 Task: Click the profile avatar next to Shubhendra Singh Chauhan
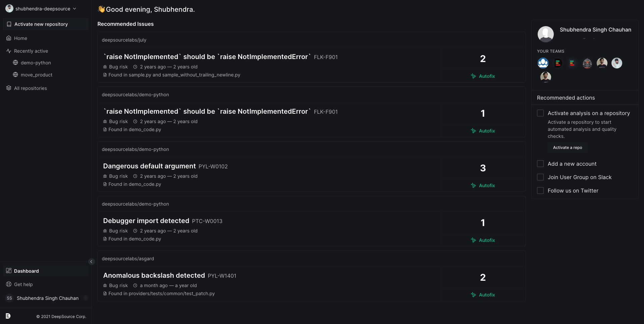tap(545, 34)
